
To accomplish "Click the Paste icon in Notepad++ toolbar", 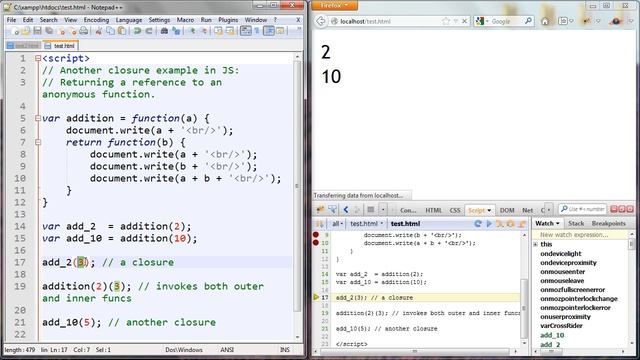I will click(122, 31).
